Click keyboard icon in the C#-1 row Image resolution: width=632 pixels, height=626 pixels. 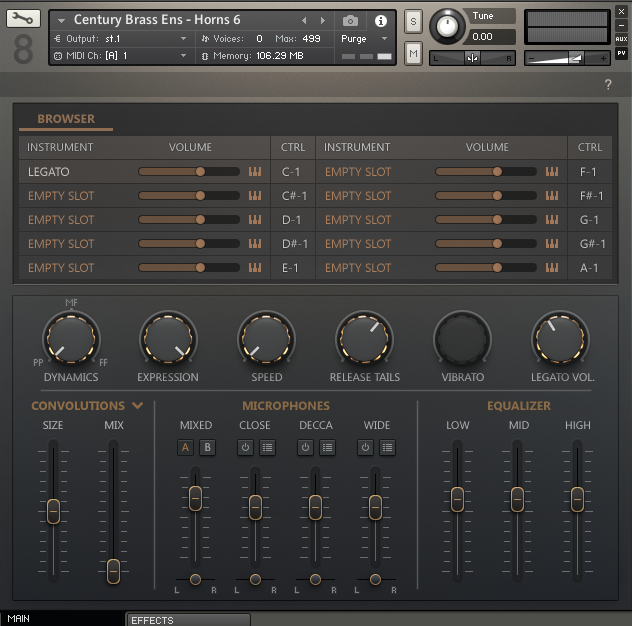255,196
